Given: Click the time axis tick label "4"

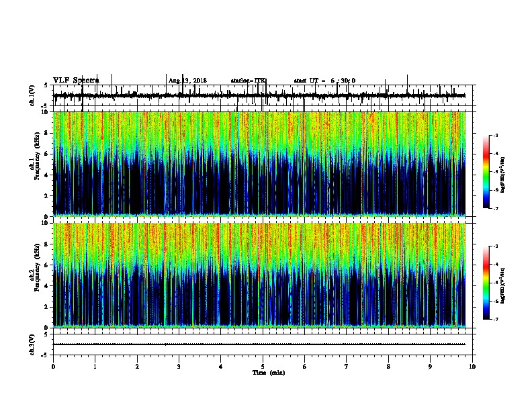Looking at the screenshot, I should [221, 367].
